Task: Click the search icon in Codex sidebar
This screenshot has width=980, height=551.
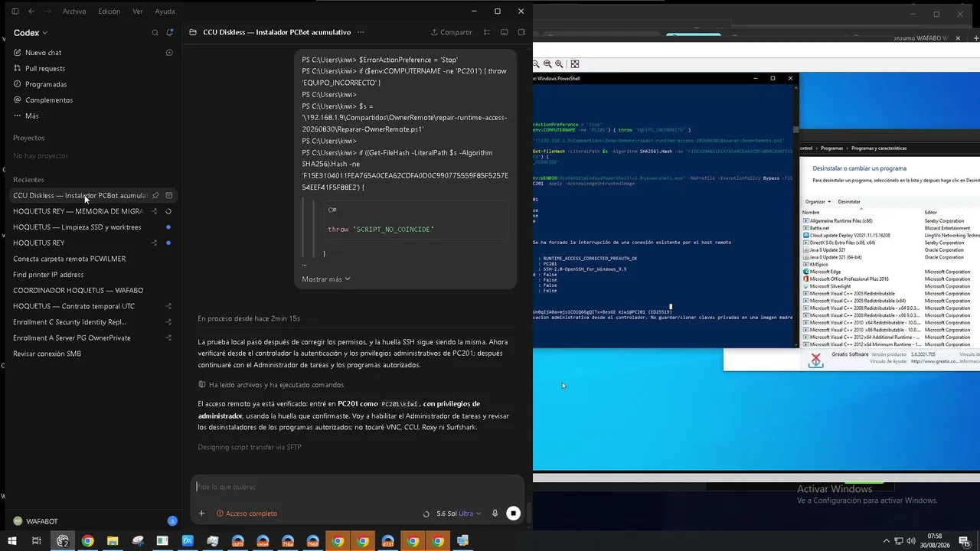Action: (x=155, y=33)
